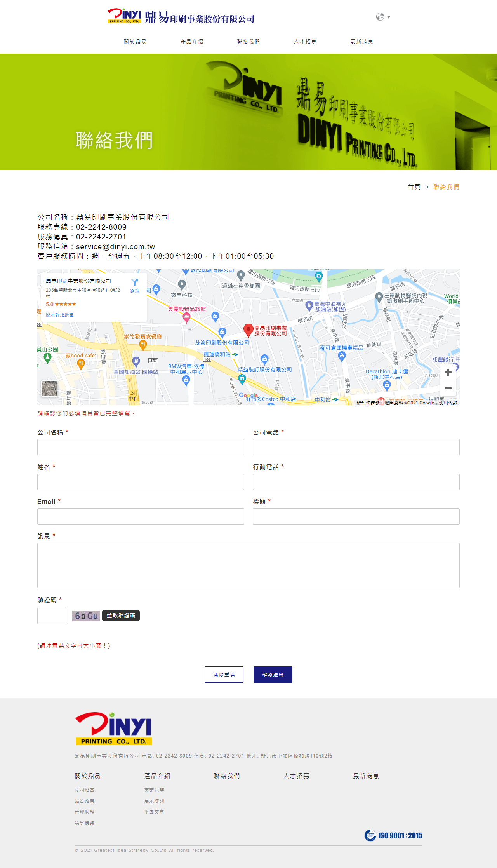Open the globe language selector
The width and height of the screenshot is (497, 868).
click(383, 17)
